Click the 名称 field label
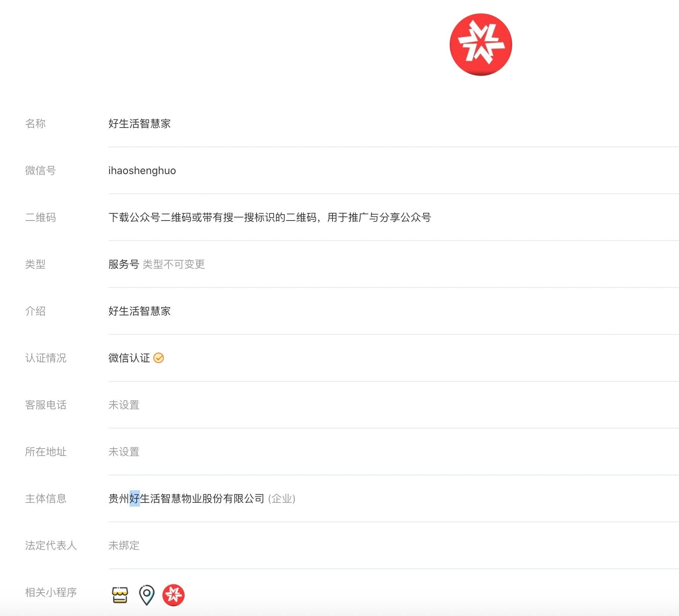This screenshot has height=616, width=679. point(35,123)
